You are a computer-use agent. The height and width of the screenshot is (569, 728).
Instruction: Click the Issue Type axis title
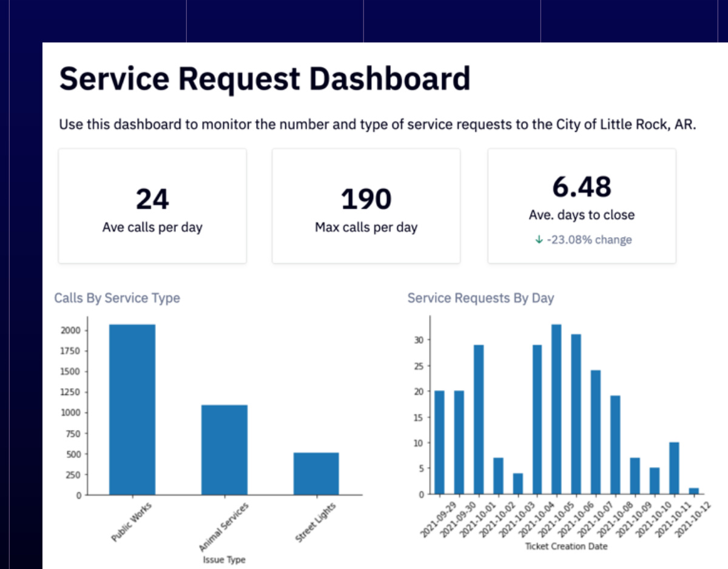click(x=224, y=560)
